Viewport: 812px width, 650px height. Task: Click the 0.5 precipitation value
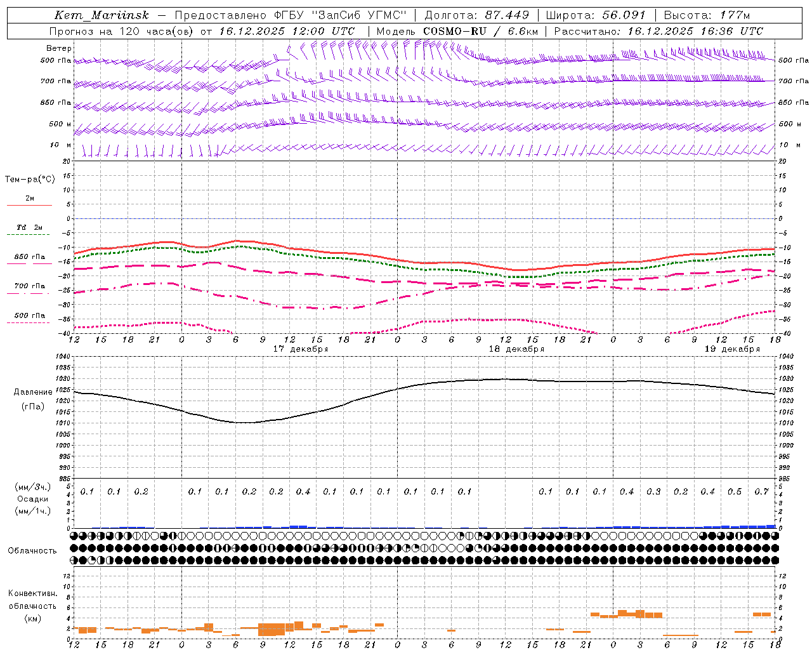[x=735, y=491]
